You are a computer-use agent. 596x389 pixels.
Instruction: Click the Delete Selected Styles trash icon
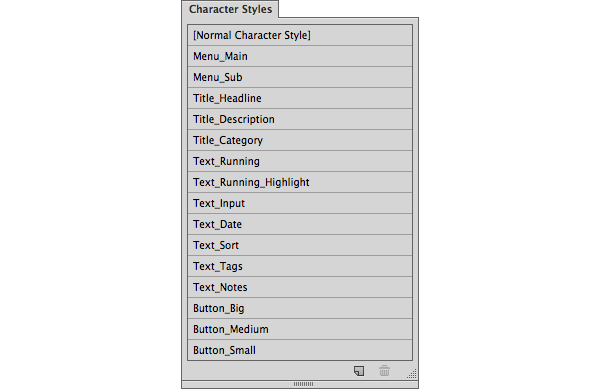[384, 371]
